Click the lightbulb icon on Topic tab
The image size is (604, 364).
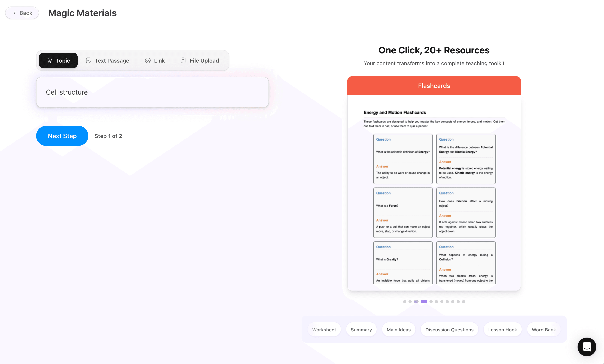tap(50, 60)
